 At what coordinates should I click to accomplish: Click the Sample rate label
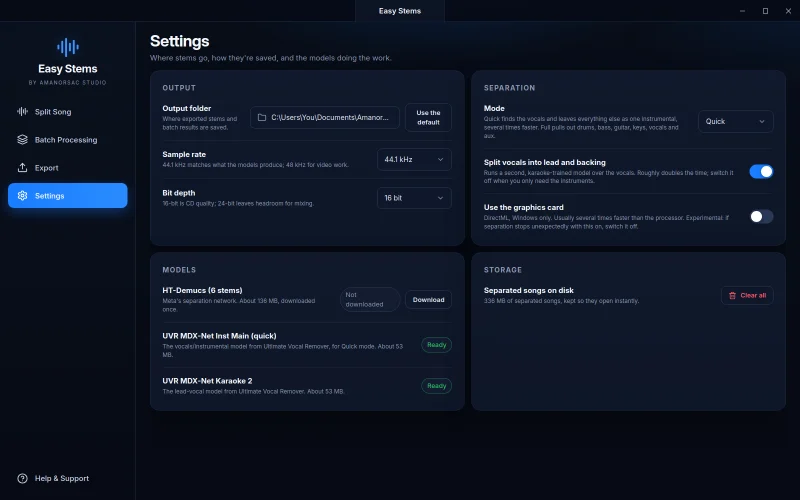click(184, 154)
